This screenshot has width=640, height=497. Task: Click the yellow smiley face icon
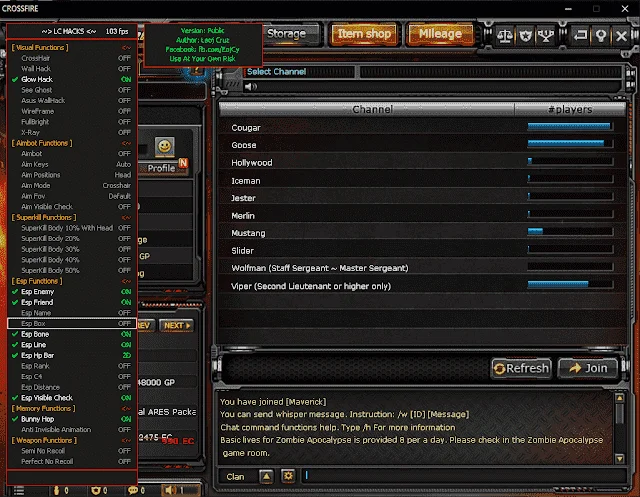point(164,146)
